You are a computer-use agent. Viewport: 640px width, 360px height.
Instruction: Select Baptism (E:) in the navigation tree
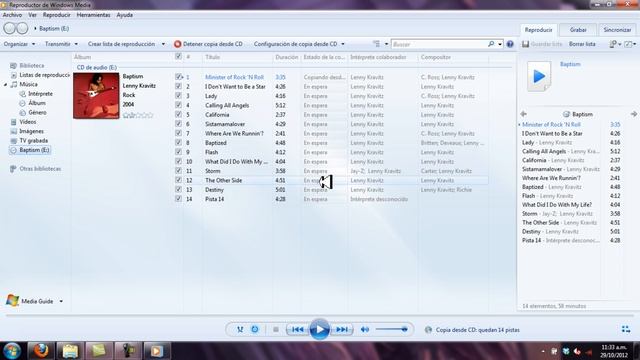pos(30,150)
